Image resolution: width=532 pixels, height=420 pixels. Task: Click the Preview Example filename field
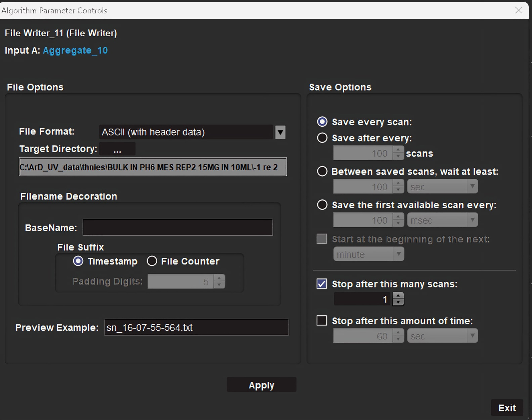coord(196,327)
